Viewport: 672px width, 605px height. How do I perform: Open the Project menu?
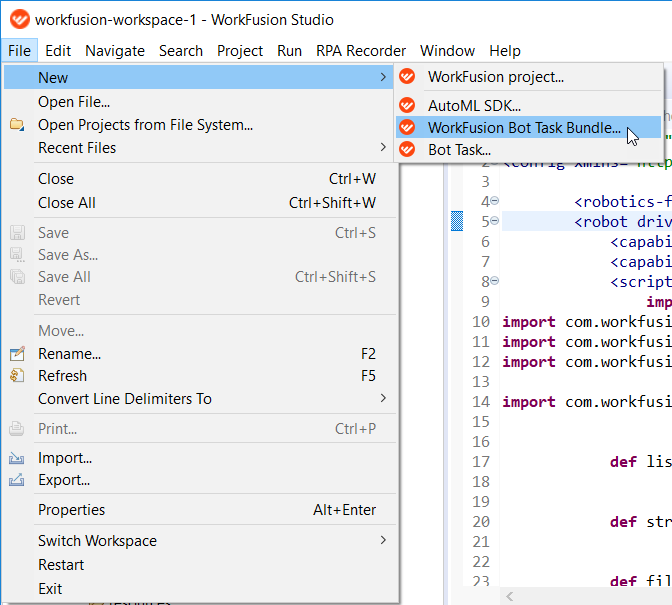240,51
